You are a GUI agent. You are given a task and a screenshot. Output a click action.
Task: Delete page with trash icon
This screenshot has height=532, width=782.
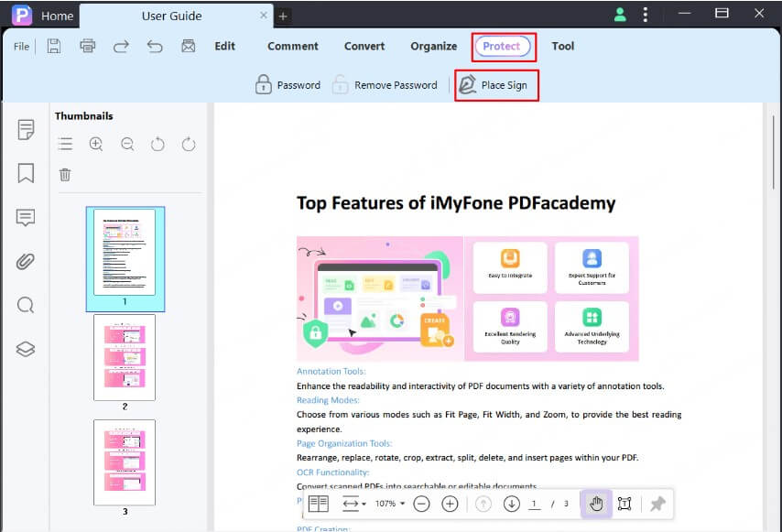tap(65, 175)
